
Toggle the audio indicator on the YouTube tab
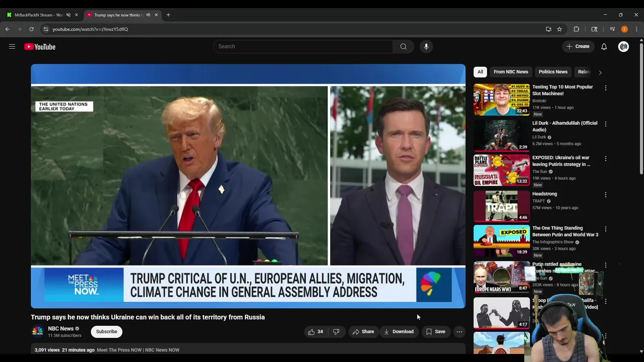pyautogui.click(x=148, y=15)
